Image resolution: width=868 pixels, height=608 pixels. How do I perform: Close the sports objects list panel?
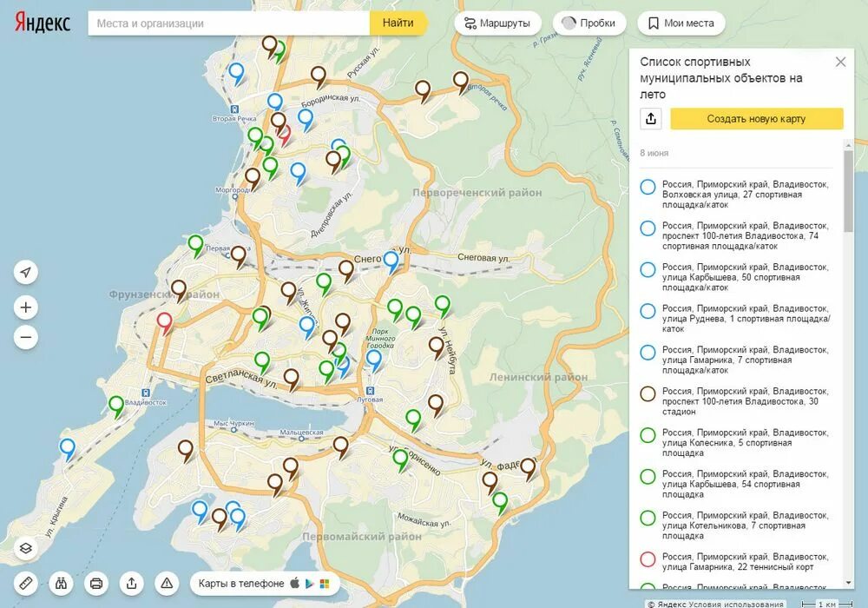coord(840,62)
